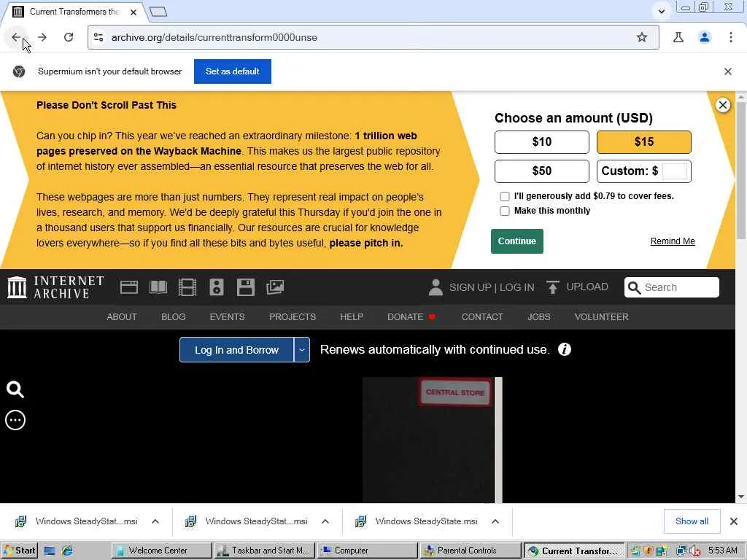
Task: Open the Images media icon
Action: 275,287
